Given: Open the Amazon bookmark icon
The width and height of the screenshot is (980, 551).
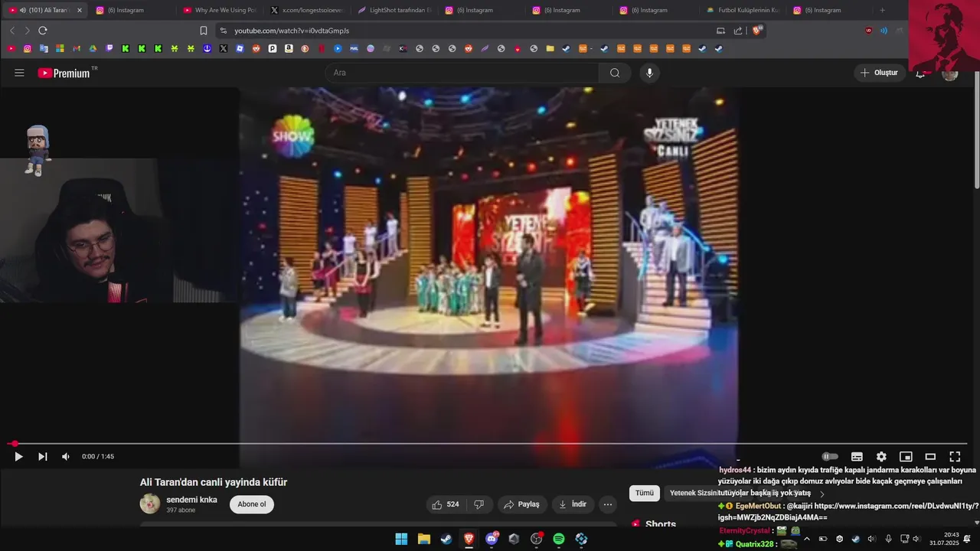Looking at the screenshot, I should click(289, 48).
